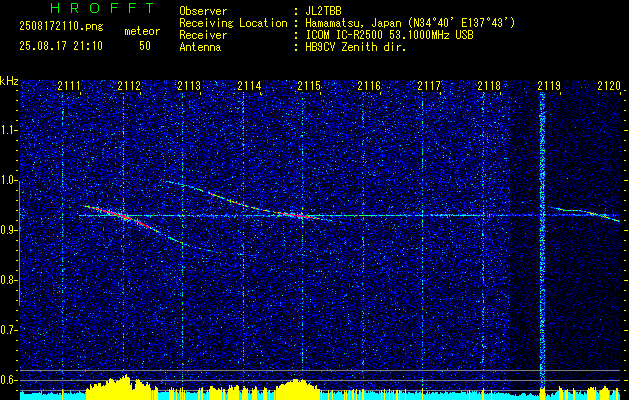Screen dimensions: 629x400
Task: Click the kHz axis unit label
Action: (9, 81)
